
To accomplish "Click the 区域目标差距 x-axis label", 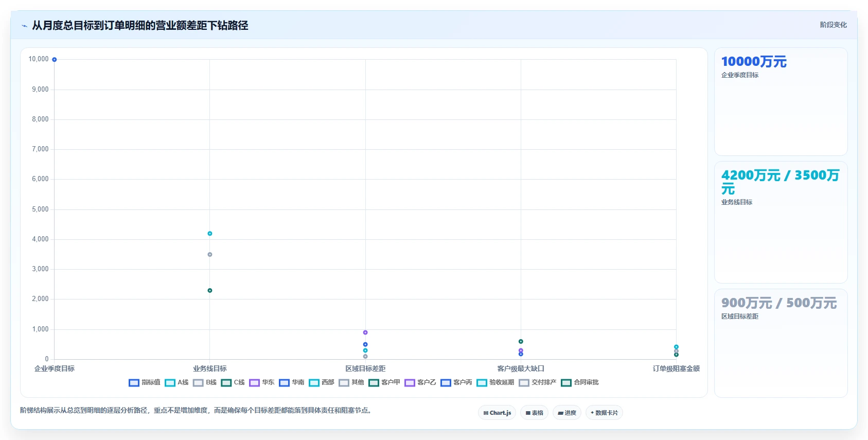I will [365, 368].
